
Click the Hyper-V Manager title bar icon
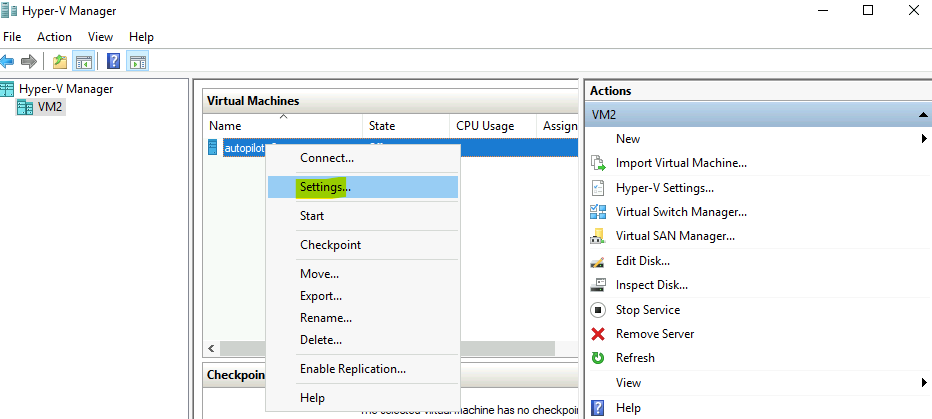[9, 11]
